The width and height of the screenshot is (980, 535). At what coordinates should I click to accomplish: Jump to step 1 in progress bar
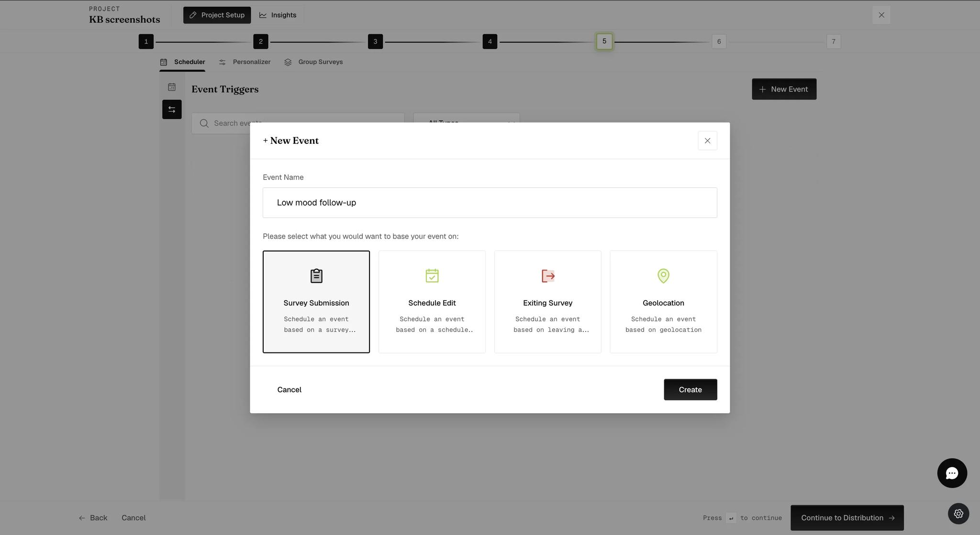[x=146, y=41]
